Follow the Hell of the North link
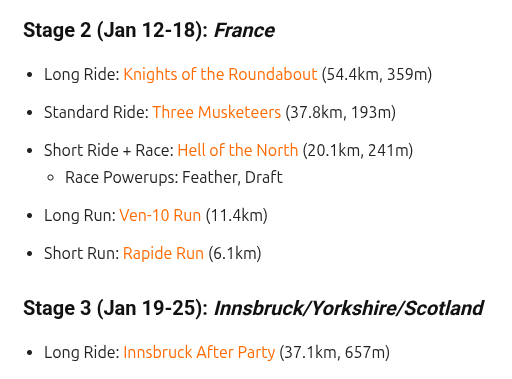The width and height of the screenshot is (512, 379). click(238, 150)
